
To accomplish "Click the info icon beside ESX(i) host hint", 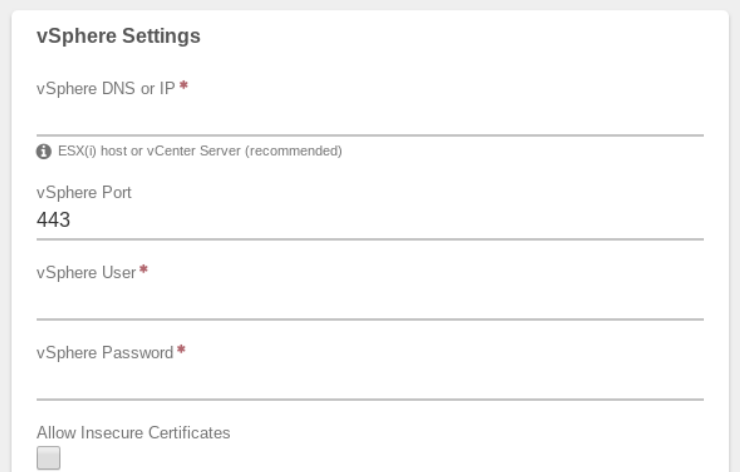I will [x=44, y=152].
